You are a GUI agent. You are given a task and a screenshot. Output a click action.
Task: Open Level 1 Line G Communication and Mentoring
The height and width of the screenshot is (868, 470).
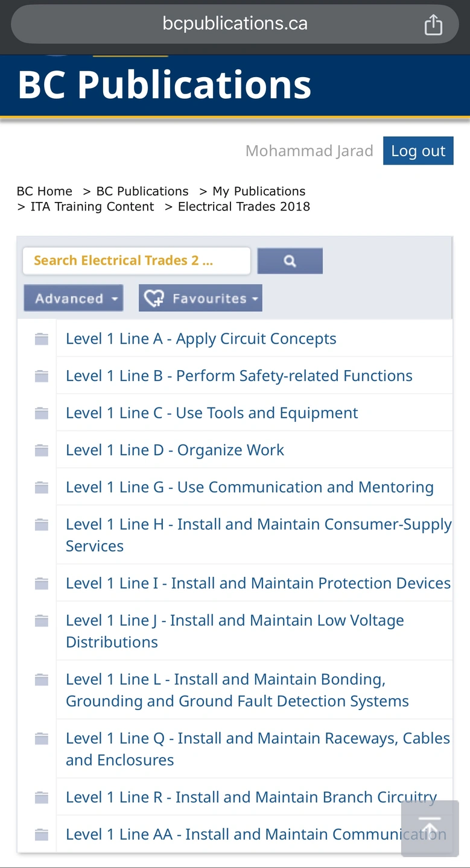[250, 487]
